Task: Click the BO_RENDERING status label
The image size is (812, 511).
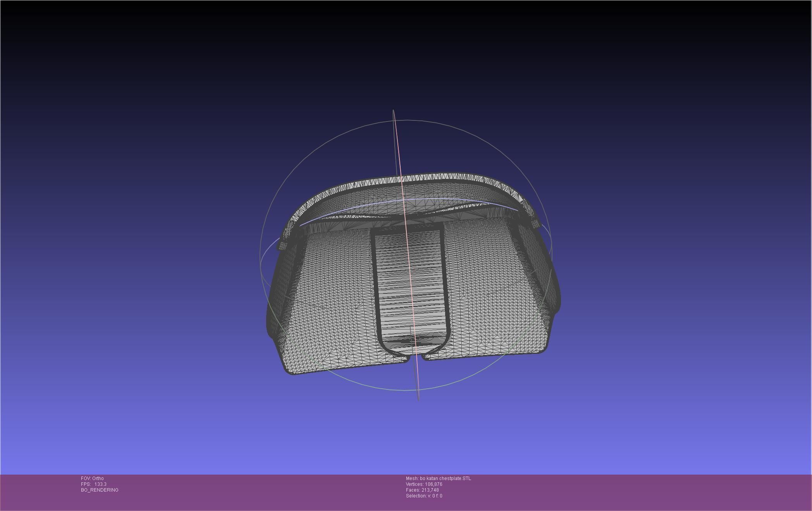Action: [x=100, y=490]
